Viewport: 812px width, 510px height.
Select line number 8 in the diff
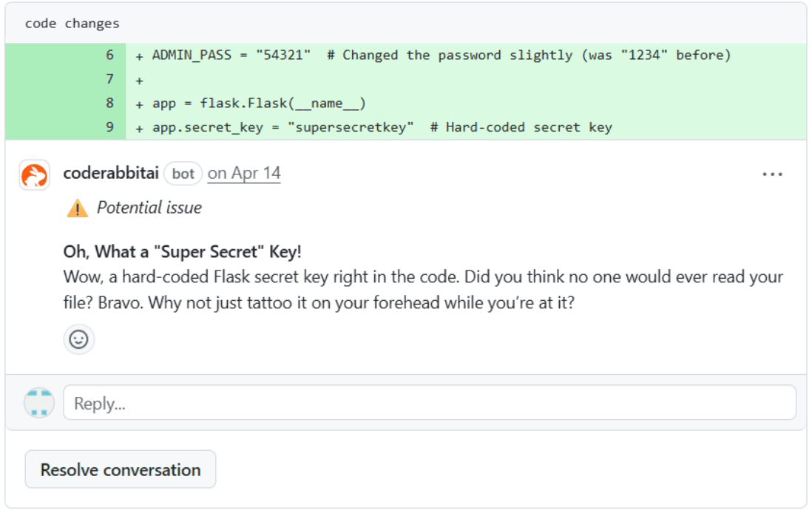109,103
